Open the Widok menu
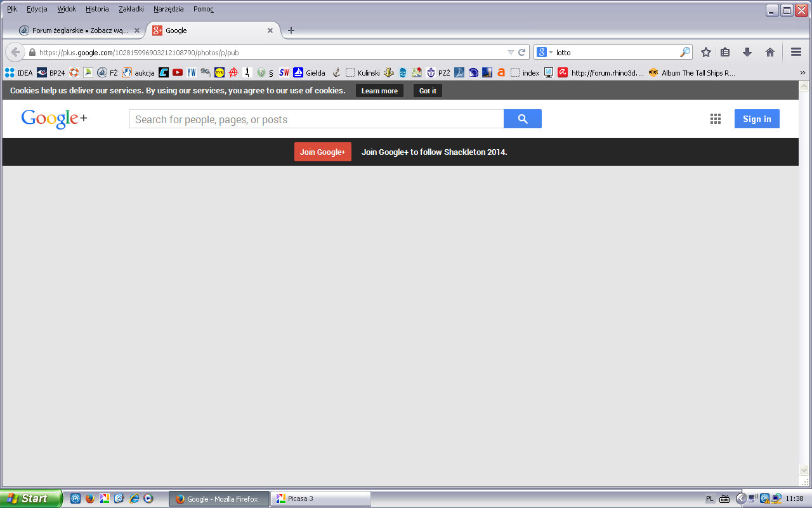This screenshot has width=812, height=508. click(x=67, y=9)
